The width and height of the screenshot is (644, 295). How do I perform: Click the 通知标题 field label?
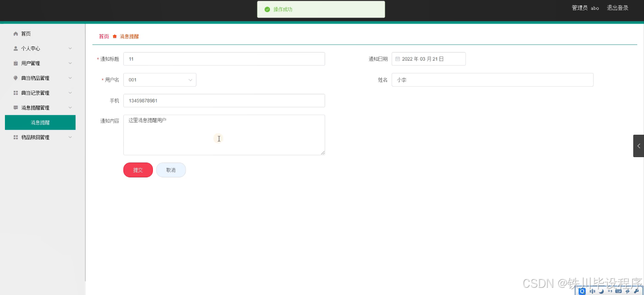point(109,59)
